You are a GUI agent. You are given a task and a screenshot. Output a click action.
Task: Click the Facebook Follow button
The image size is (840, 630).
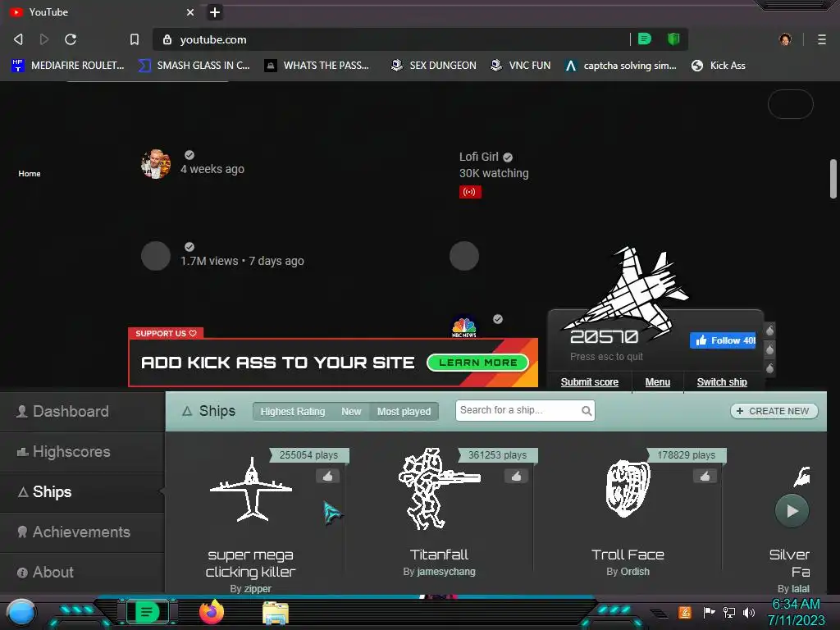[723, 340]
